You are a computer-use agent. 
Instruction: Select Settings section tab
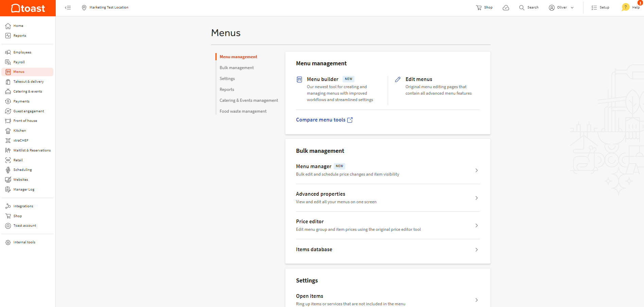click(x=227, y=79)
